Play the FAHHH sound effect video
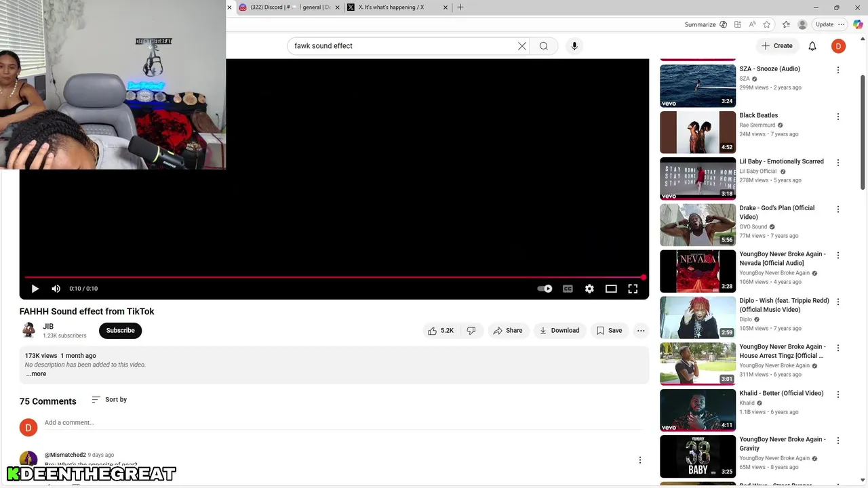 tap(35, 289)
